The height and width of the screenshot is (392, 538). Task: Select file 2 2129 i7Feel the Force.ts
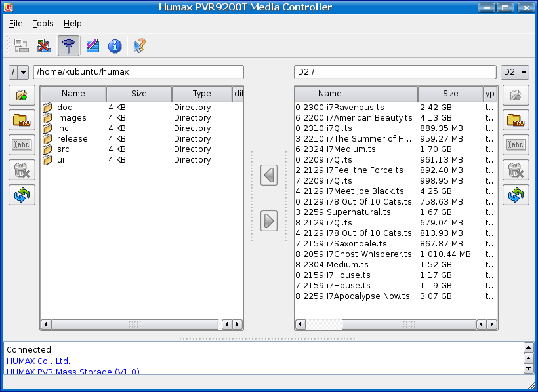point(349,170)
